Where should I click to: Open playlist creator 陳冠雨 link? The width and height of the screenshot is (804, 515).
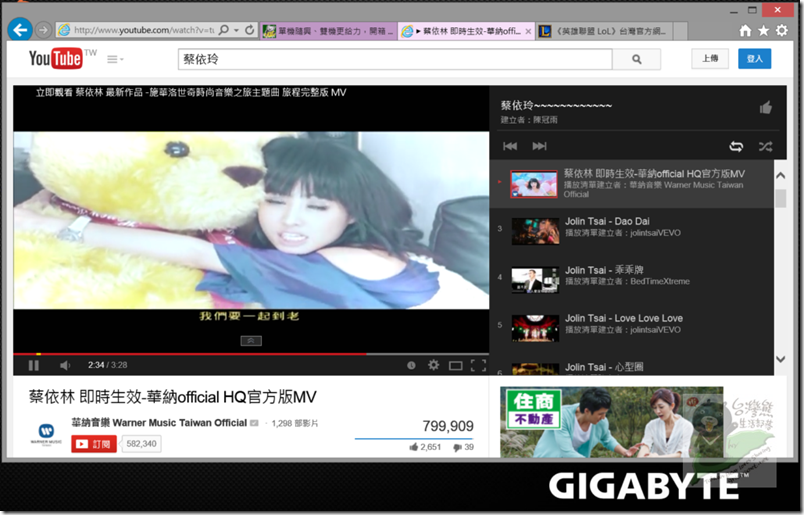[x=545, y=120]
